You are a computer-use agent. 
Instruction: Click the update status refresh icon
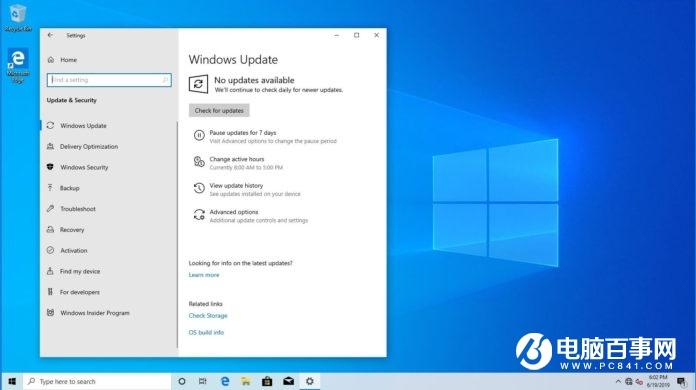[198, 84]
